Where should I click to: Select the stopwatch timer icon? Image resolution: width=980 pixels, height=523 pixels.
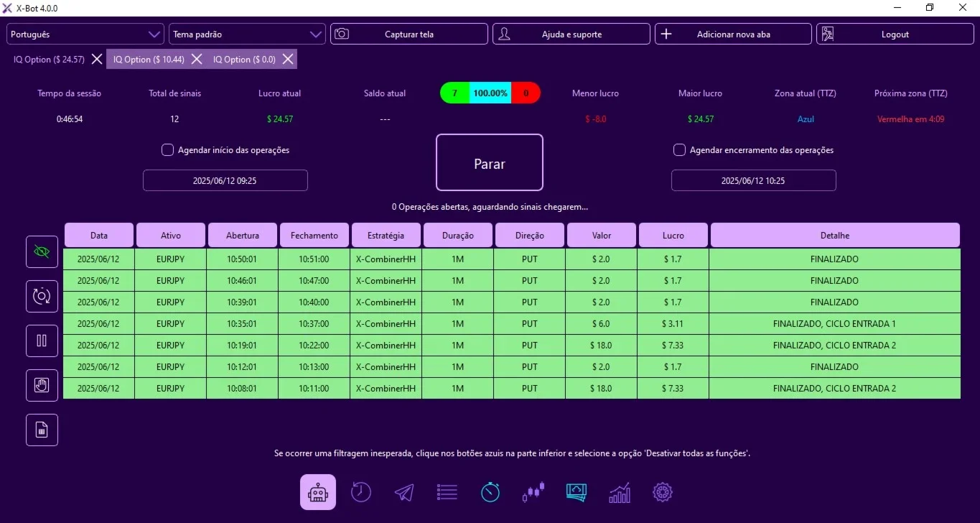[x=490, y=492]
